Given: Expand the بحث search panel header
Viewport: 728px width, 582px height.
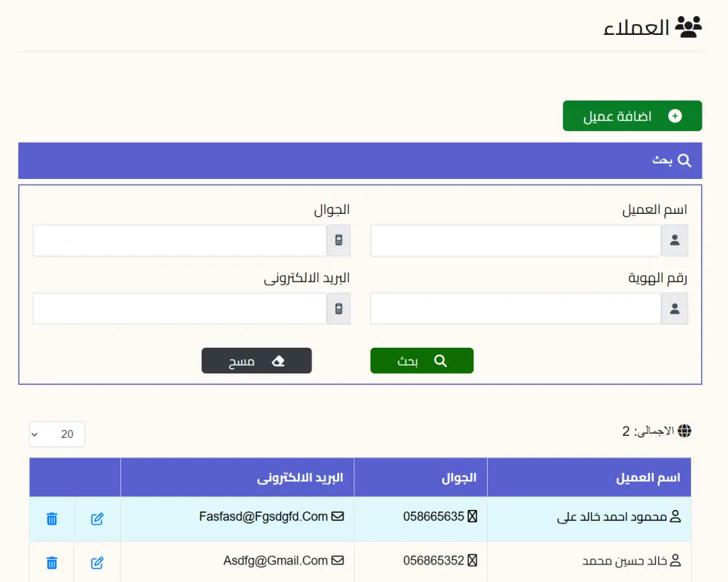Looking at the screenshot, I should (360, 160).
